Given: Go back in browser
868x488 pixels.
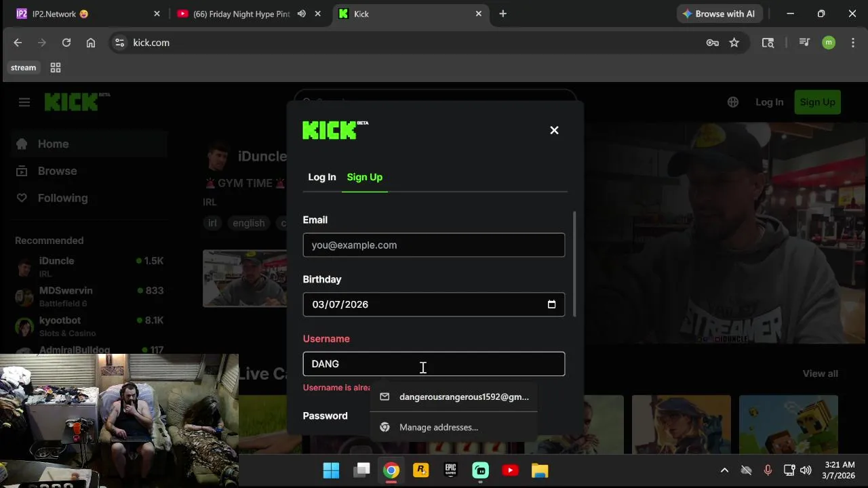Looking at the screenshot, I should tap(18, 43).
